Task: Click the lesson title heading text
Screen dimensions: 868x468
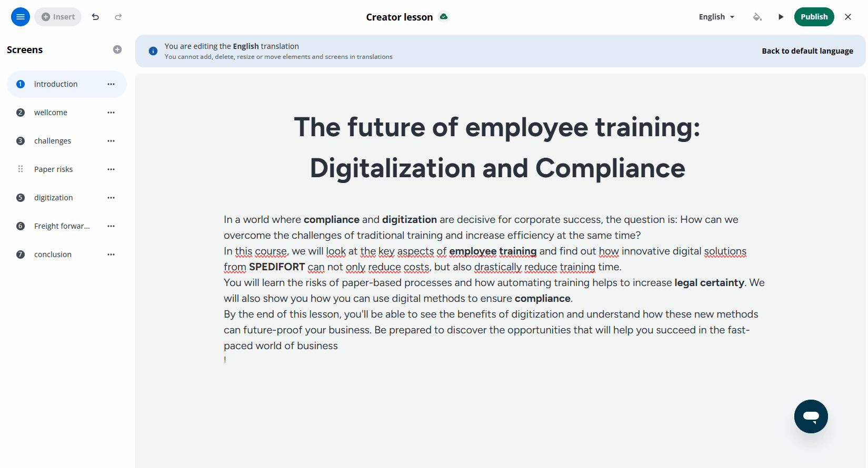Action: (x=497, y=148)
